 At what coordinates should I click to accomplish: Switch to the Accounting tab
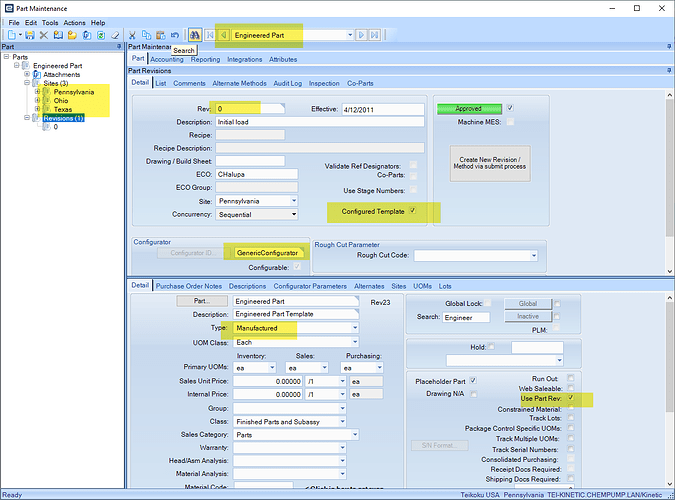[x=167, y=59]
